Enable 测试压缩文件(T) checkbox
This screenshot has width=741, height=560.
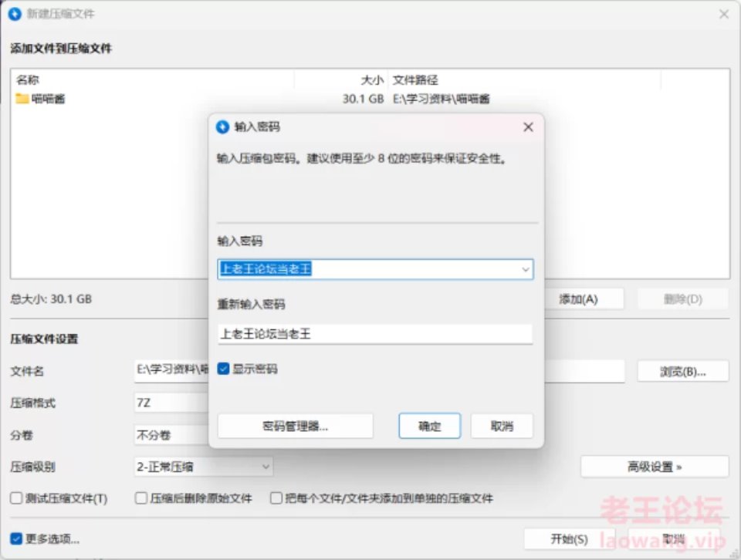pyautogui.click(x=16, y=498)
